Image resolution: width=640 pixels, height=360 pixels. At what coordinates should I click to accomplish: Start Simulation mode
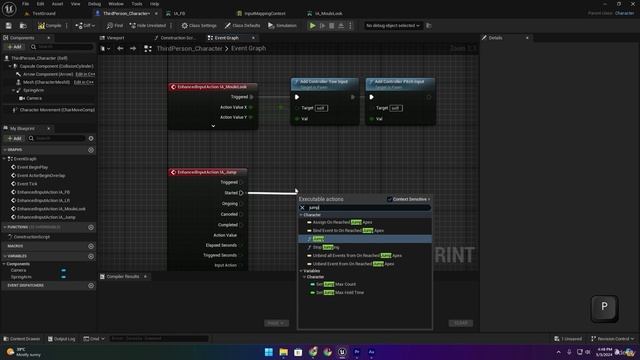coord(282,26)
